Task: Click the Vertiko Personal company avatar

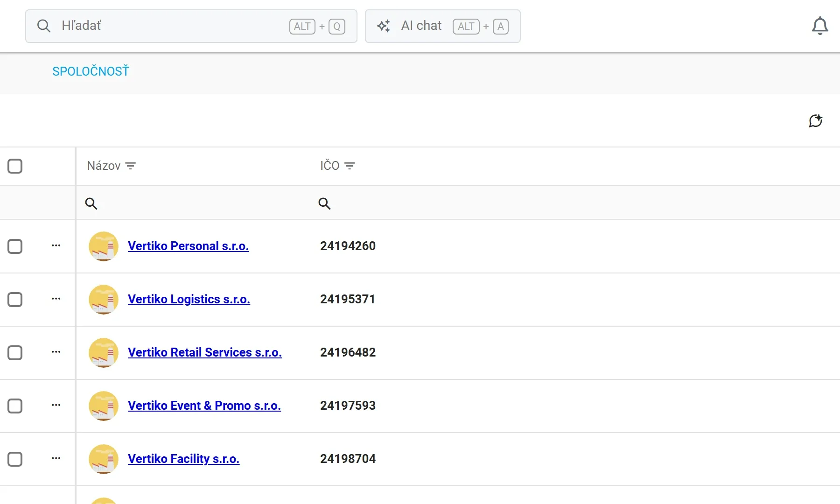Action: tap(104, 246)
